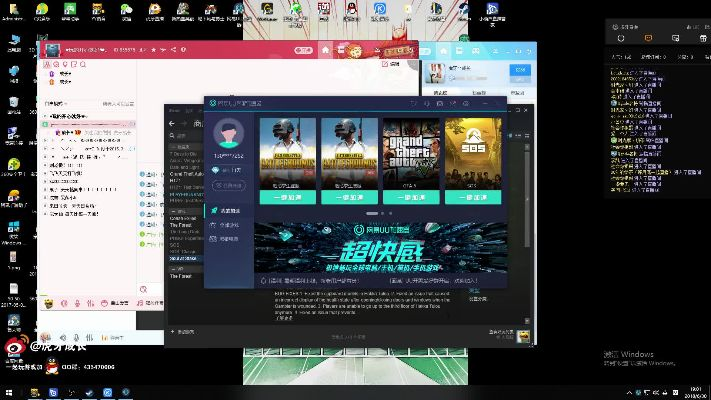Select The Forest under Steam's bottom category
The height and width of the screenshot is (400, 711).
pos(180,276)
